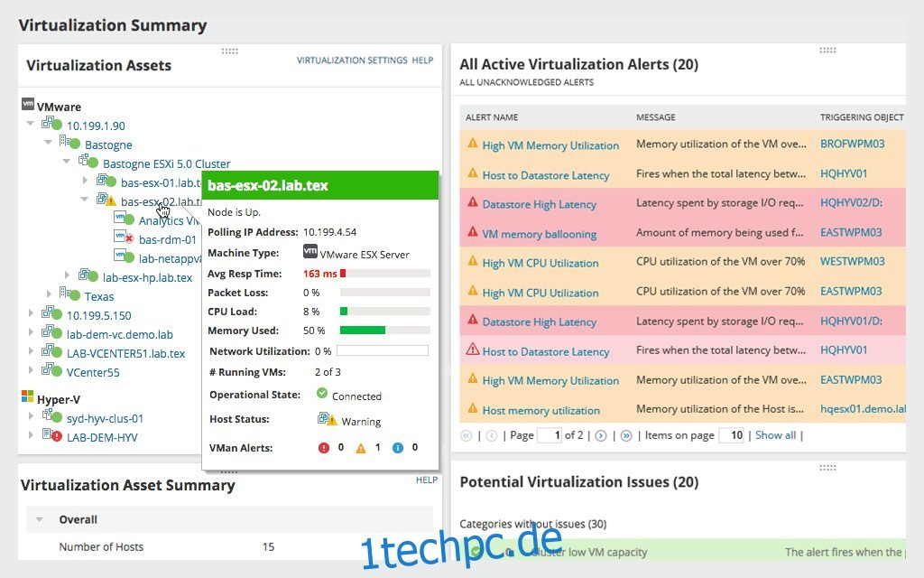Click critical icon on HQHYV02/D: Datastore High Latency row
The width and height of the screenshot is (924, 578).
[x=473, y=202]
